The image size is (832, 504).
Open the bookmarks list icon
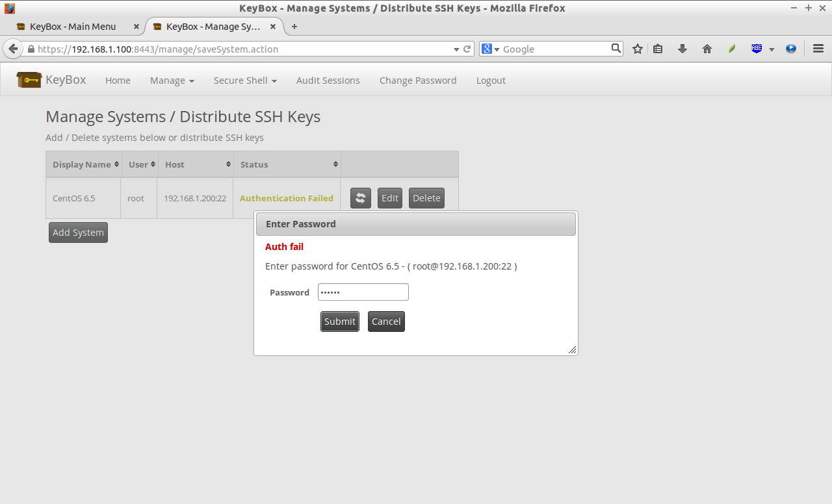(x=658, y=49)
